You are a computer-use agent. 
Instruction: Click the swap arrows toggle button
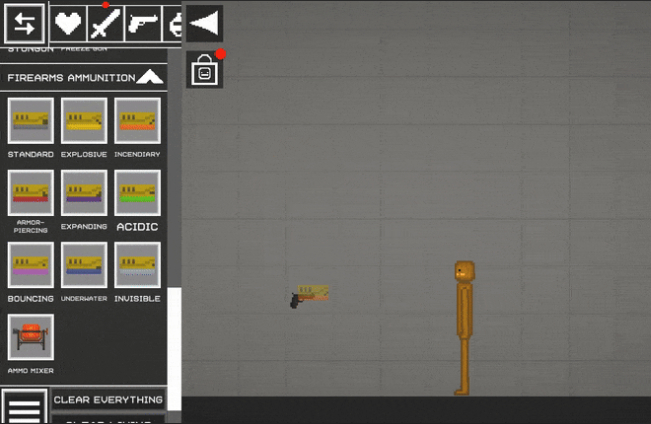click(24, 23)
